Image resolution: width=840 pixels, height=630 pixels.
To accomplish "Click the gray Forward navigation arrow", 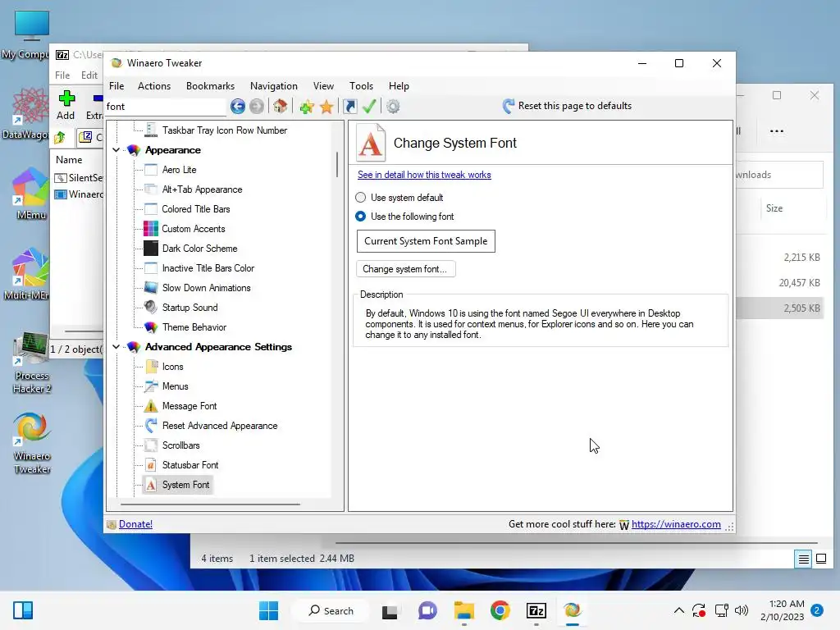I will [257, 106].
